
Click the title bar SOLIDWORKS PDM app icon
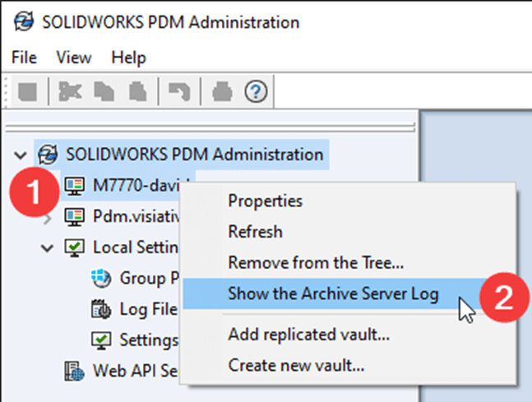23,21
